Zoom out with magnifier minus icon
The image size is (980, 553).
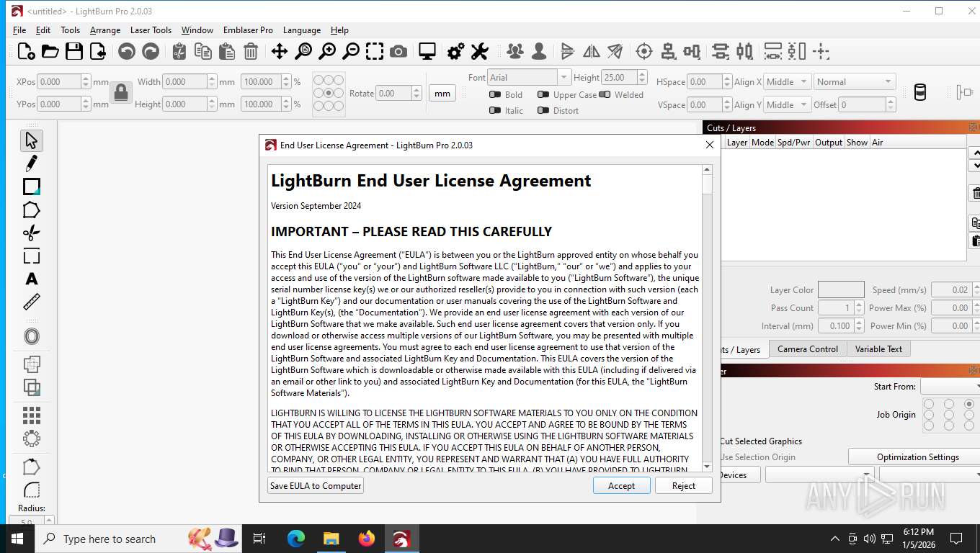point(351,51)
